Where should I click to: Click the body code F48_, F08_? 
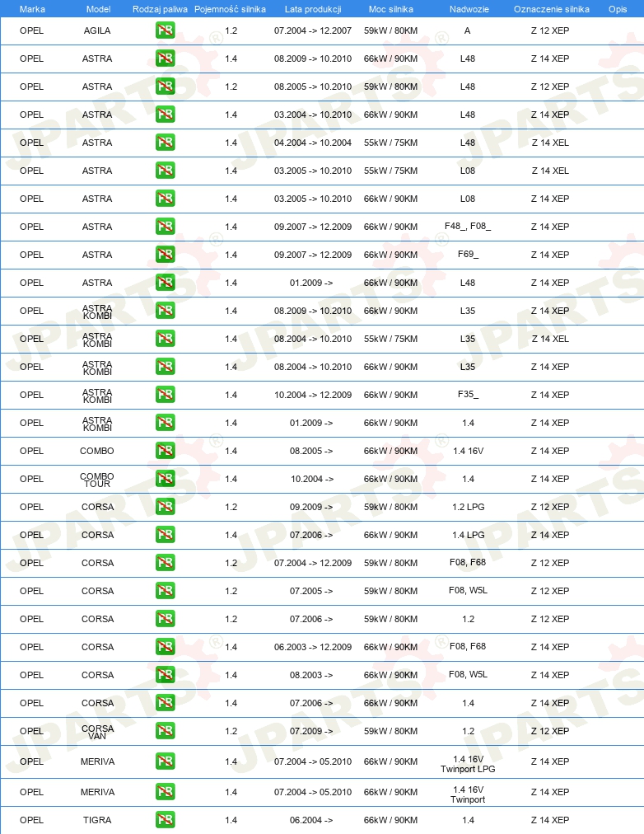pyautogui.click(x=468, y=226)
